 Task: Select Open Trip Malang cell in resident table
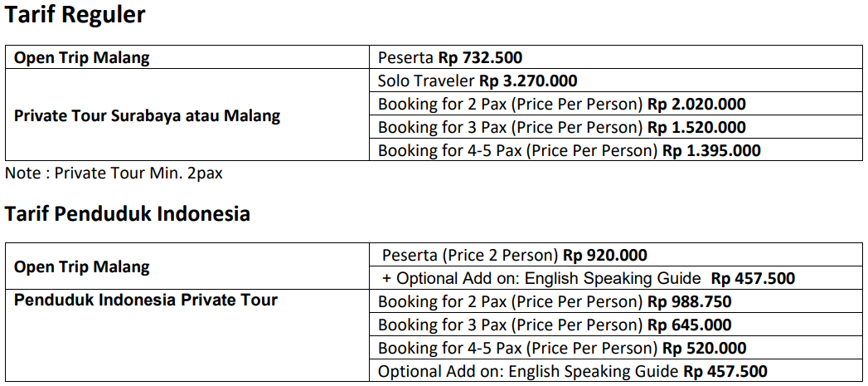[187, 266]
